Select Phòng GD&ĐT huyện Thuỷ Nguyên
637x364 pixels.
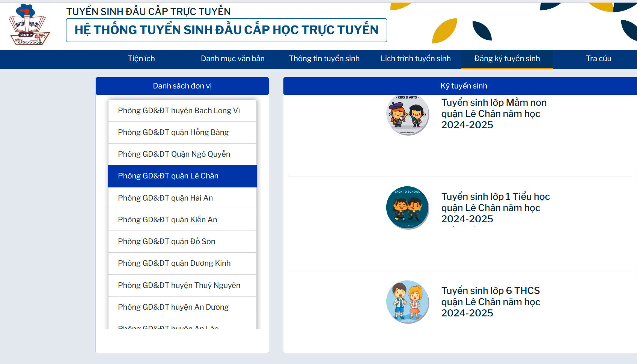pyautogui.click(x=179, y=286)
